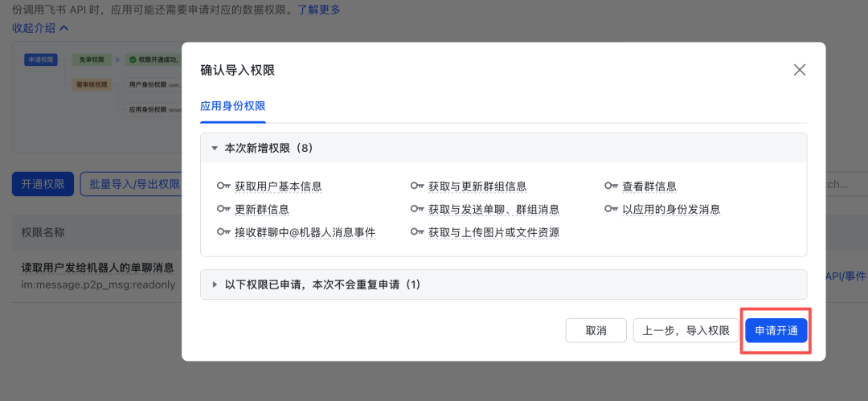The width and height of the screenshot is (868, 401).
Task: Close the 确认导入权限 dialog
Action: 799,70
